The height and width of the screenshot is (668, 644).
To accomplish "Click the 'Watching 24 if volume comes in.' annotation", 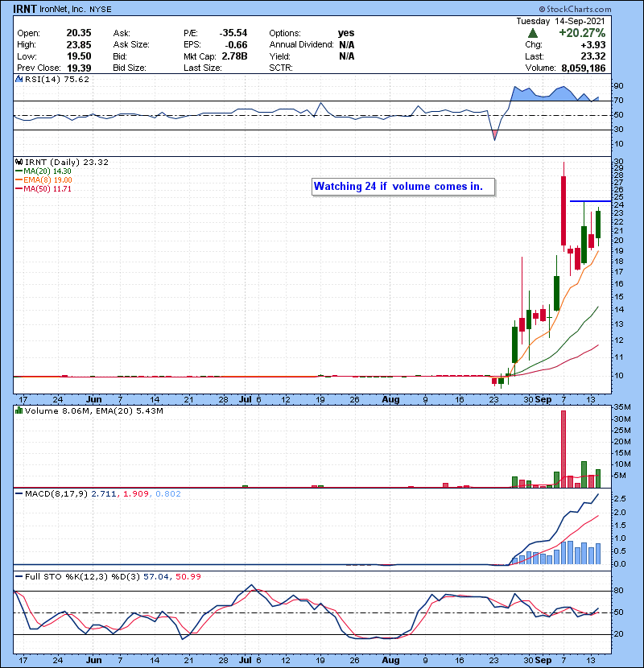I will click(403, 187).
